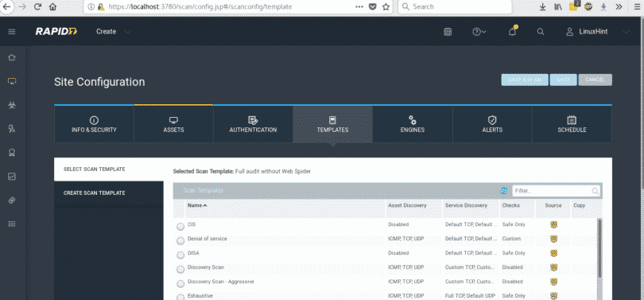Click the source icon for Discovery Scan
The image size is (644, 300).
[553, 267]
